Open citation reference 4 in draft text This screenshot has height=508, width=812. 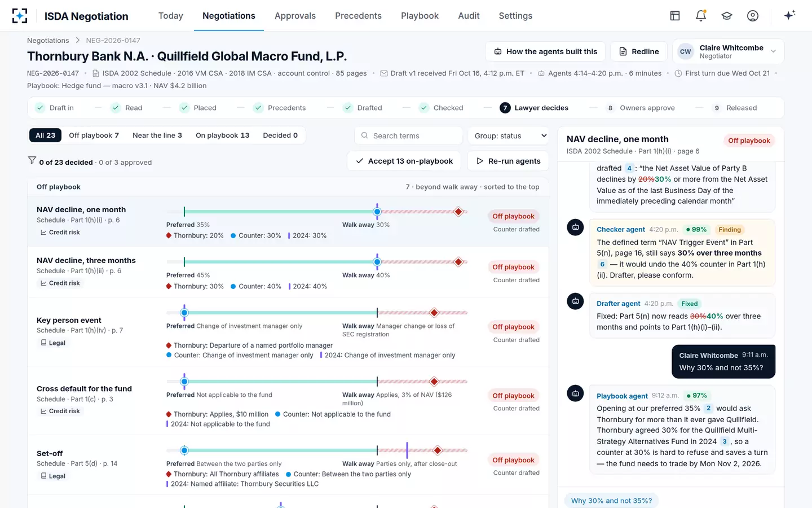(x=629, y=168)
